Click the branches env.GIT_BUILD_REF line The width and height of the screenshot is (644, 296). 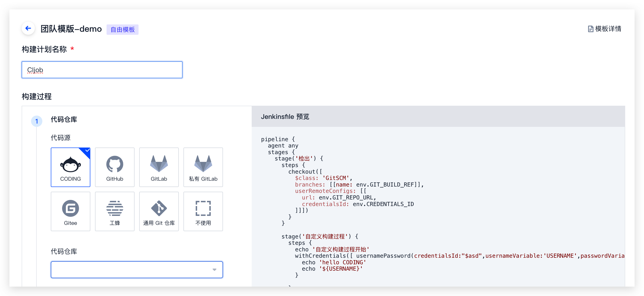[x=359, y=184]
